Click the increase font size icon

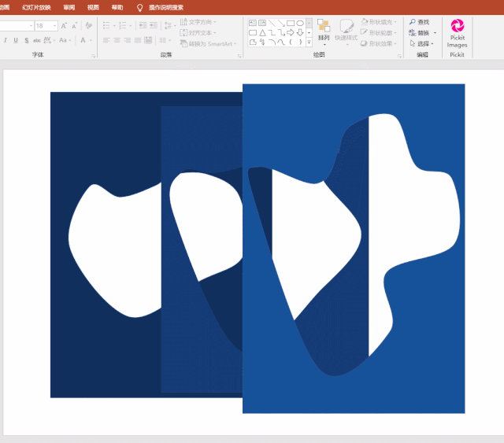click(x=64, y=26)
